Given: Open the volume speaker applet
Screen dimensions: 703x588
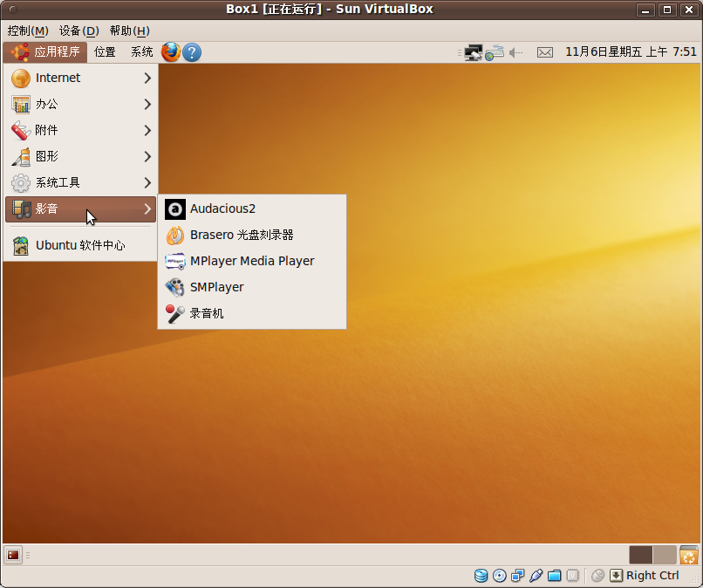Looking at the screenshot, I should (x=515, y=53).
